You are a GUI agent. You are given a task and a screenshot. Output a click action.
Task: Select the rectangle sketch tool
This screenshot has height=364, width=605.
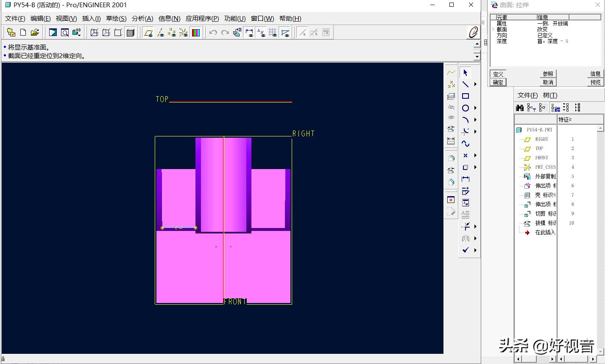[466, 96]
